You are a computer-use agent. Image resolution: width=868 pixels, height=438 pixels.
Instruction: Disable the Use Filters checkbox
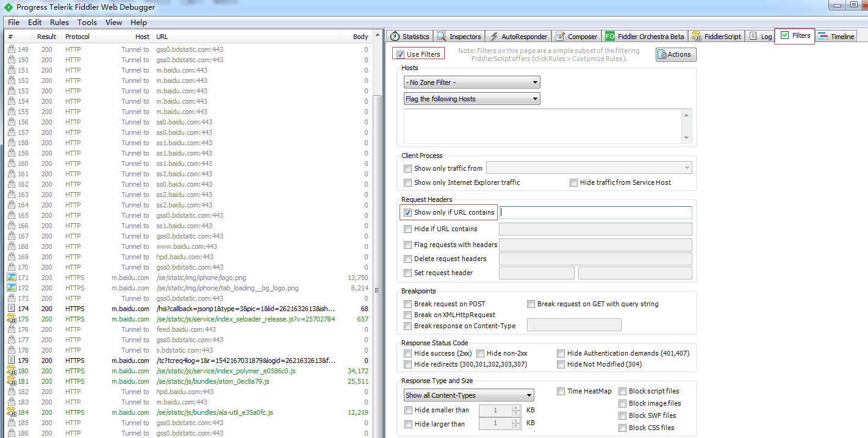400,54
